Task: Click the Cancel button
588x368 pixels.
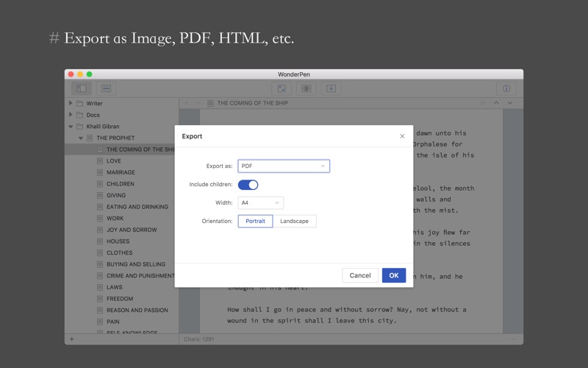Action: pyautogui.click(x=360, y=275)
